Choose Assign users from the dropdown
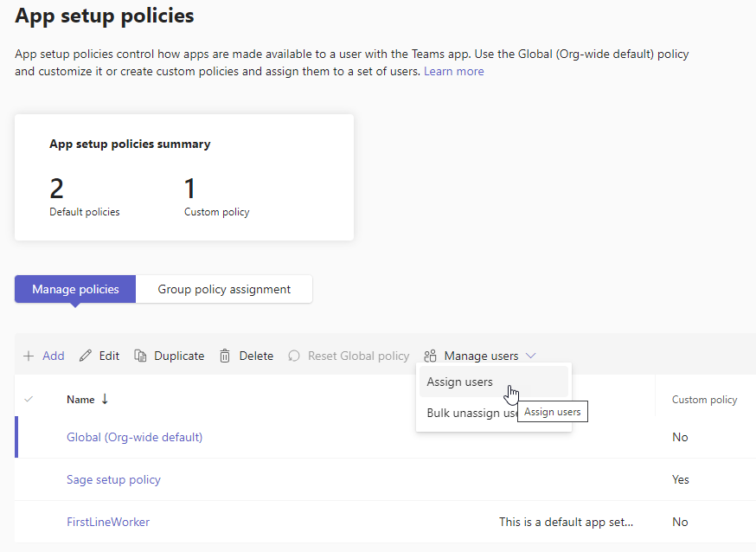 tap(460, 382)
